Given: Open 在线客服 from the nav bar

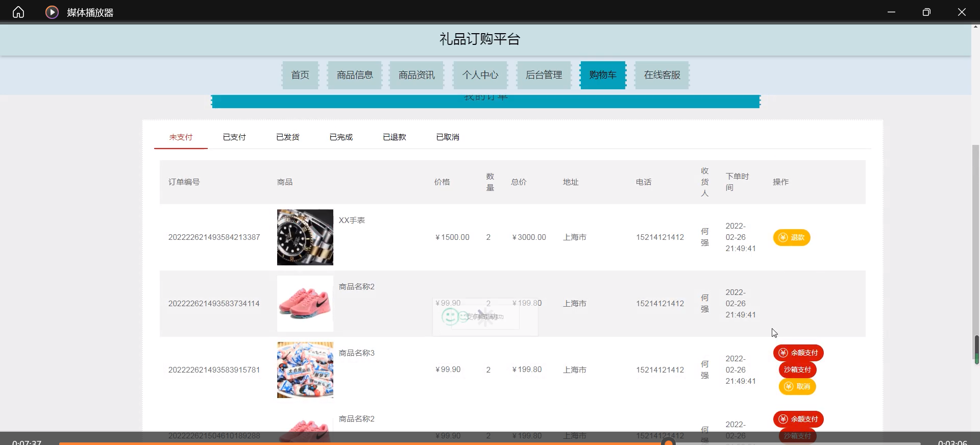Looking at the screenshot, I should click(x=662, y=75).
